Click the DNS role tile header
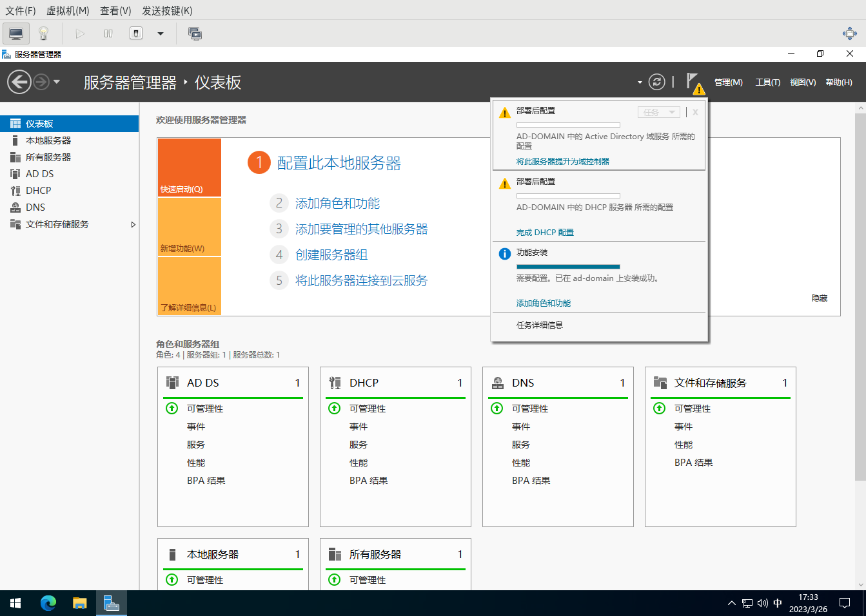 click(x=558, y=383)
